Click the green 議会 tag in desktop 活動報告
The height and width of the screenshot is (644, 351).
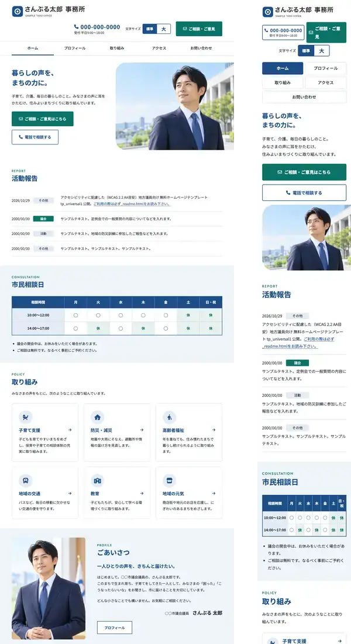43,219
